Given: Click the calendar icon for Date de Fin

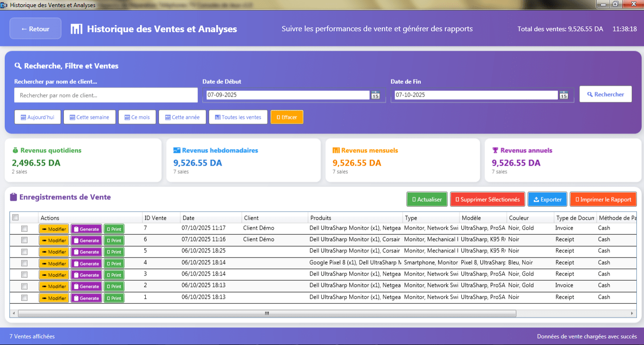Looking at the screenshot, I should pyautogui.click(x=564, y=95).
